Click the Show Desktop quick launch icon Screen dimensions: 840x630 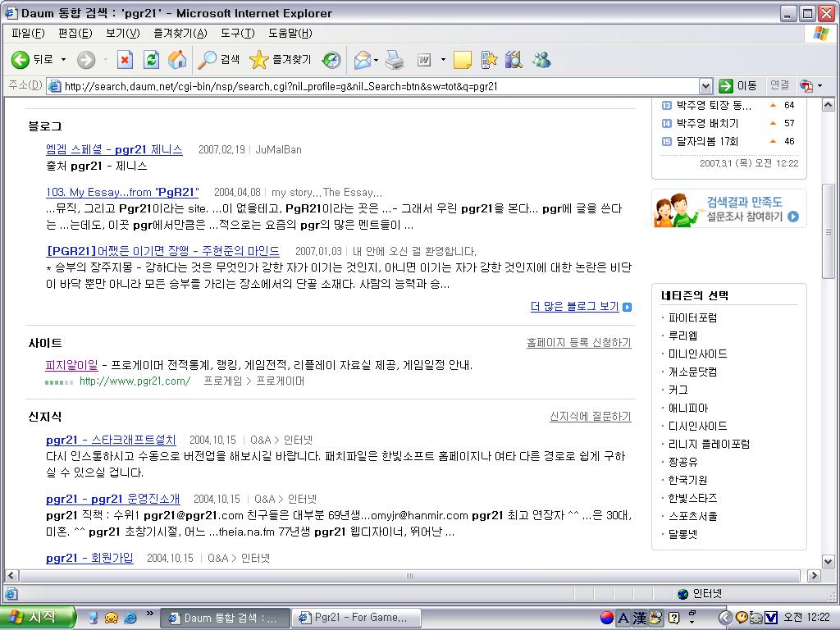click(x=93, y=618)
